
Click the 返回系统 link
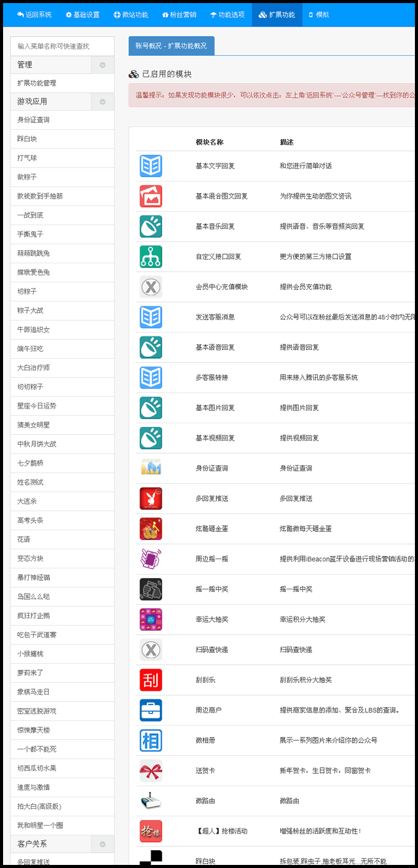pos(34,15)
